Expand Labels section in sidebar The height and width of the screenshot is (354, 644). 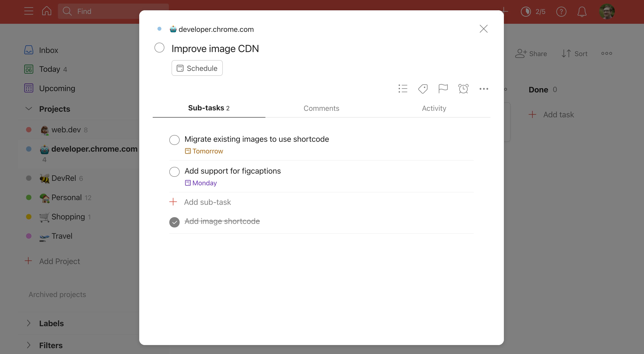(x=29, y=323)
